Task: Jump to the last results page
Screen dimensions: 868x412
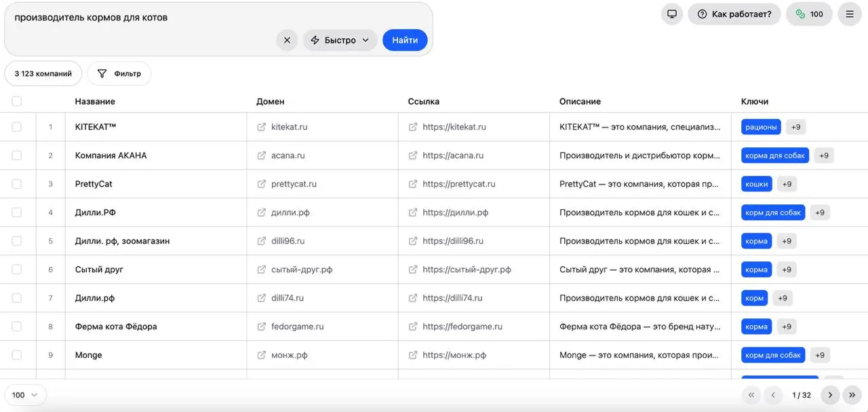Action: (x=852, y=395)
